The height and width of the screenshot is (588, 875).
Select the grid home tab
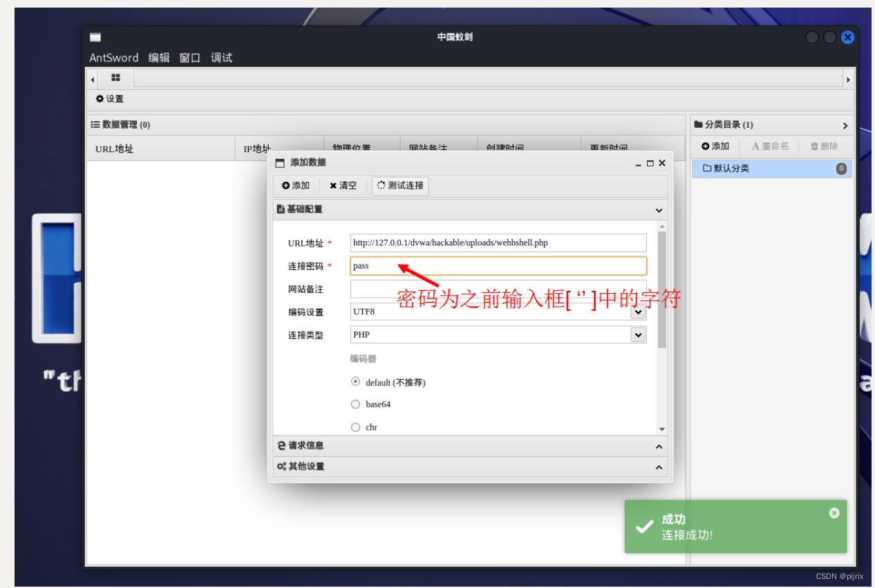[x=115, y=78]
